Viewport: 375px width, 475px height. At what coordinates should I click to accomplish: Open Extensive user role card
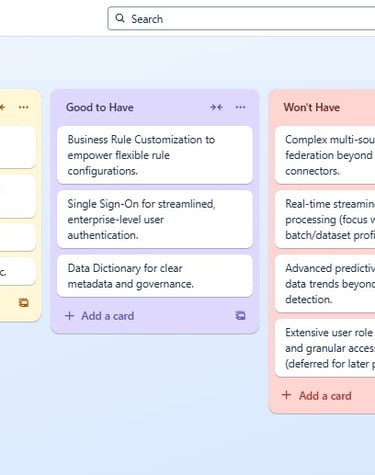[325, 348]
